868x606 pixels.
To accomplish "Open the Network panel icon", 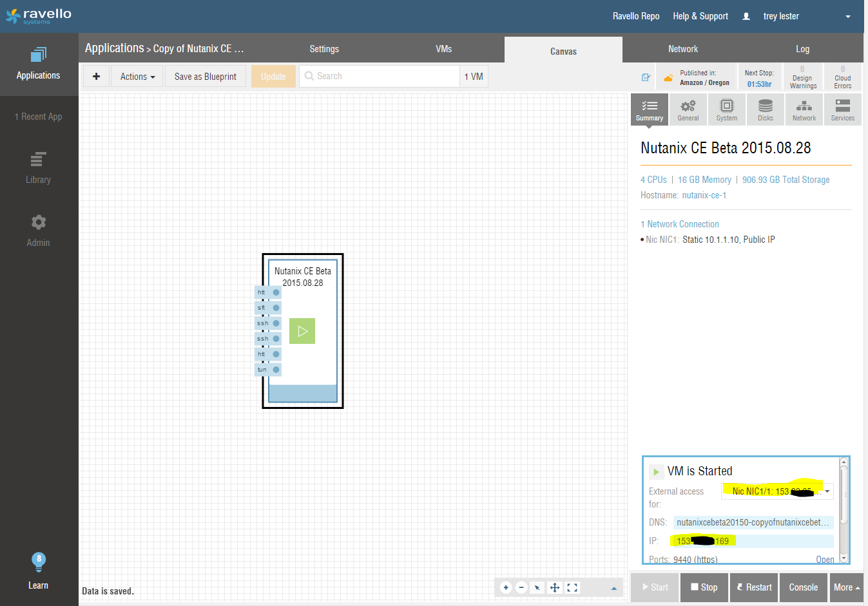I will pos(804,109).
